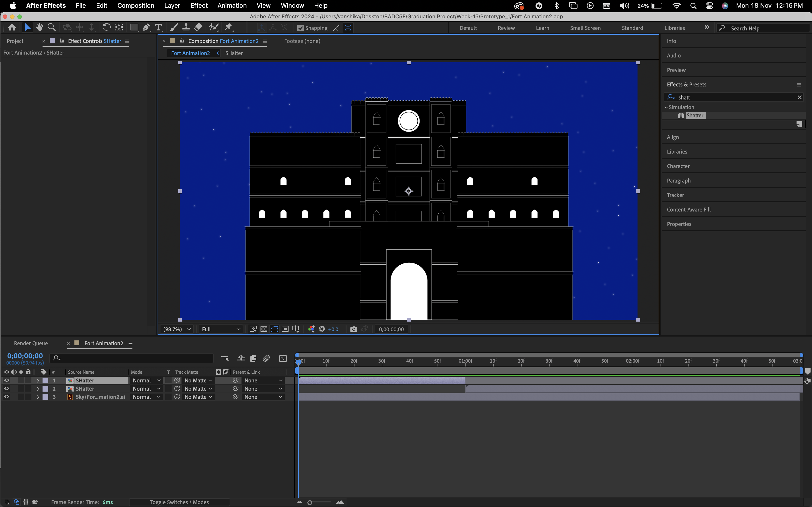Screen dimensions: 812x507
Task: Click Toggle Switches / Modes button
Action: pos(179,502)
